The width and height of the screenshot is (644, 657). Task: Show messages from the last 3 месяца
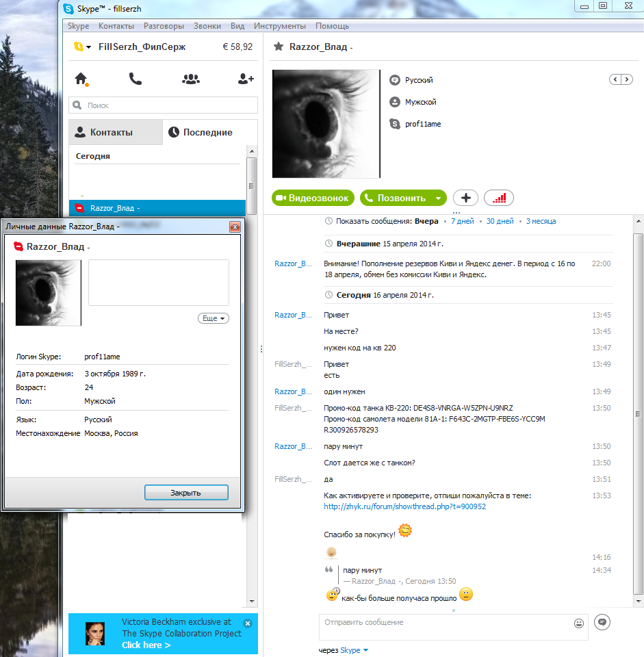click(x=541, y=221)
